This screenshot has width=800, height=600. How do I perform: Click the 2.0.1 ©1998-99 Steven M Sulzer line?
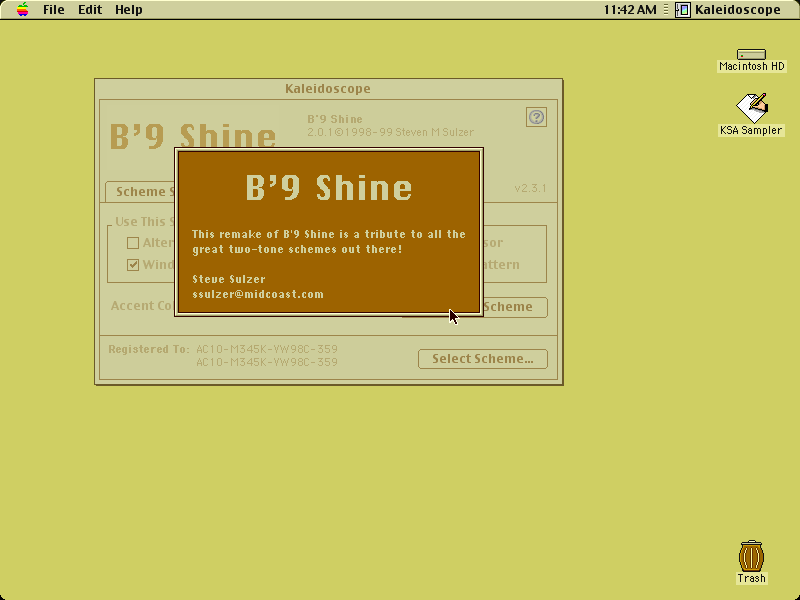[x=390, y=132]
